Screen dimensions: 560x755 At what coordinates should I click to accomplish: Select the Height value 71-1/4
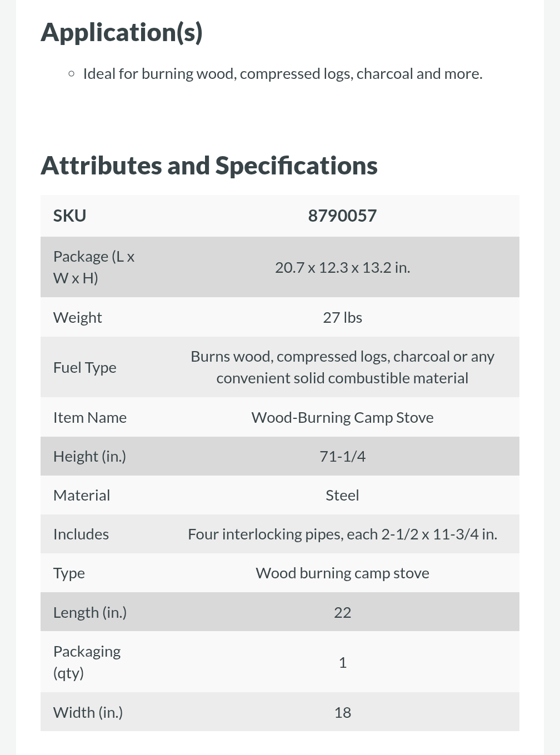pyautogui.click(x=342, y=456)
